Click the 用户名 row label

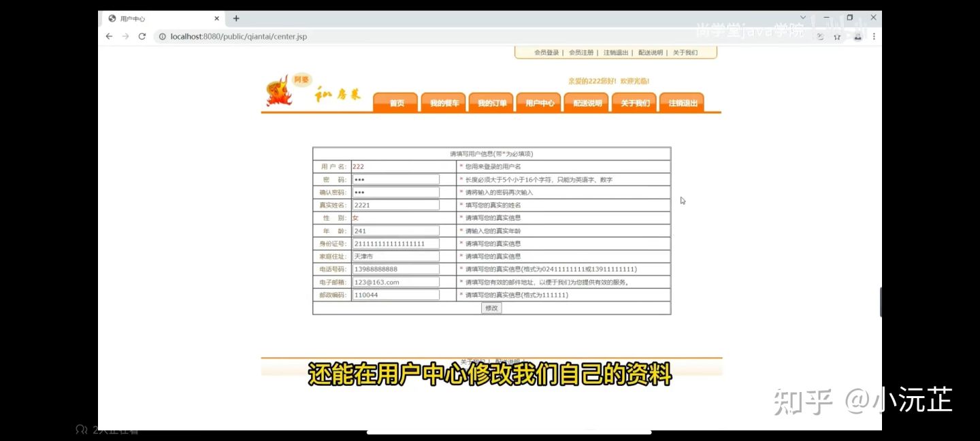coord(333,167)
